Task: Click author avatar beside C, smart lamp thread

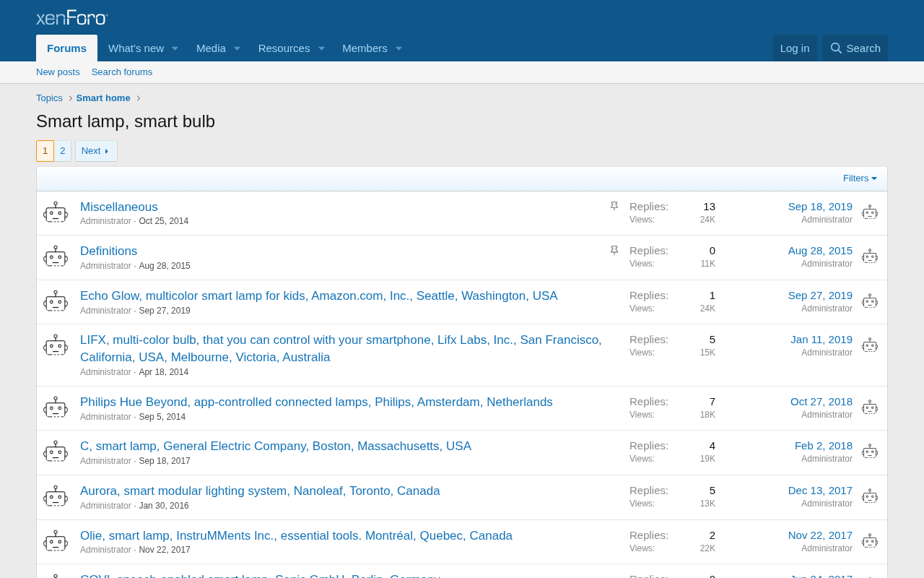Action: (x=56, y=452)
